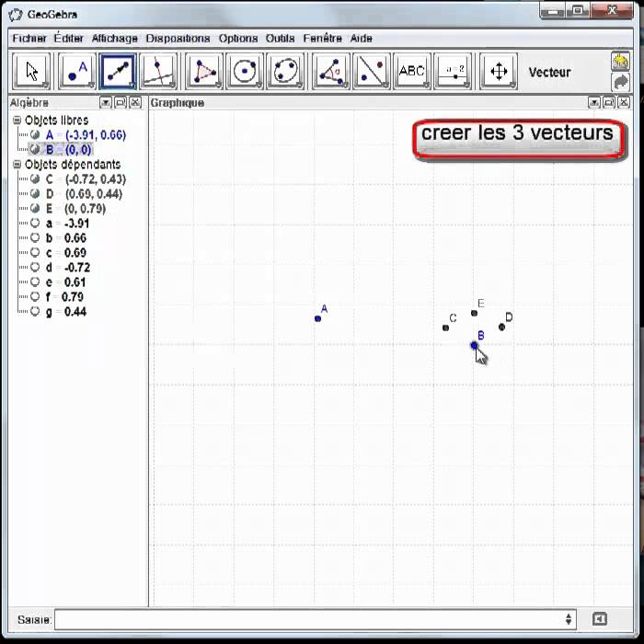The width and height of the screenshot is (644, 644).
Task: Open the Saisie command history spinner
Action: (569, 619)
